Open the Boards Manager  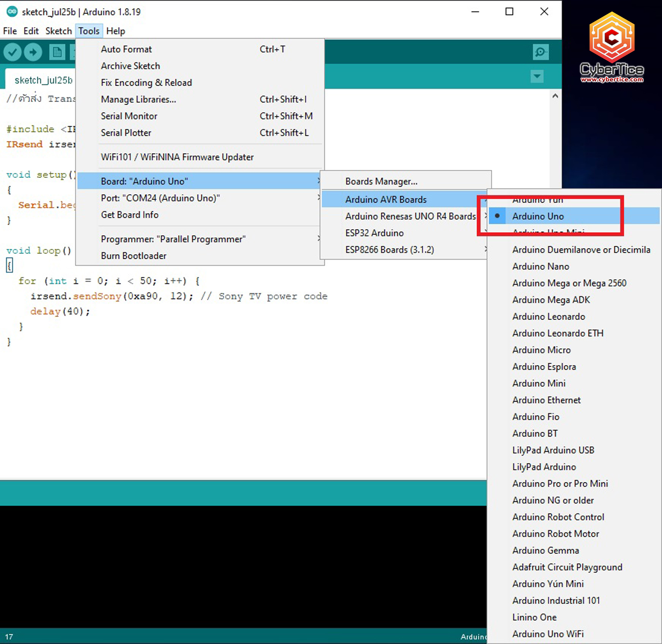pos(381,181)
